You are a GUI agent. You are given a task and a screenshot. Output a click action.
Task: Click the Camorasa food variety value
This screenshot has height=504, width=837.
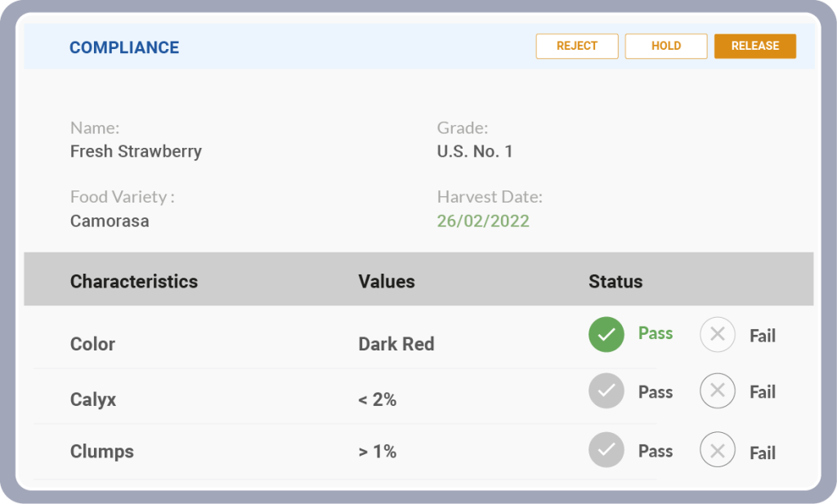point(110,221)
